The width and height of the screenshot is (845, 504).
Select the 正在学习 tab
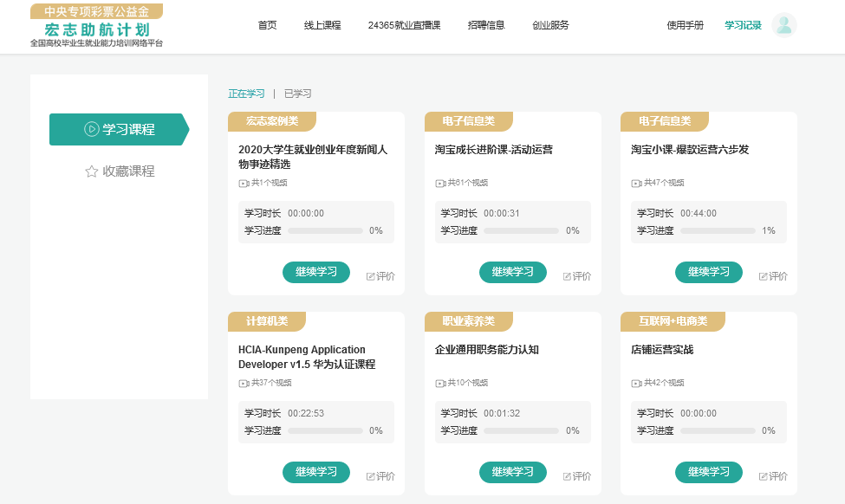(246, 94)
